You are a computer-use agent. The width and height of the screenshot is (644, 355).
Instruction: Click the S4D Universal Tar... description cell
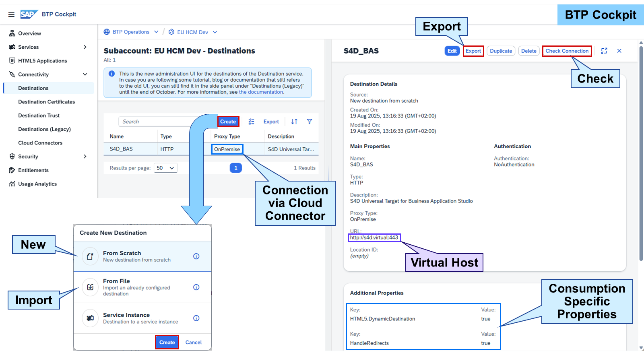pyautogui.click(x=291, y=149)
